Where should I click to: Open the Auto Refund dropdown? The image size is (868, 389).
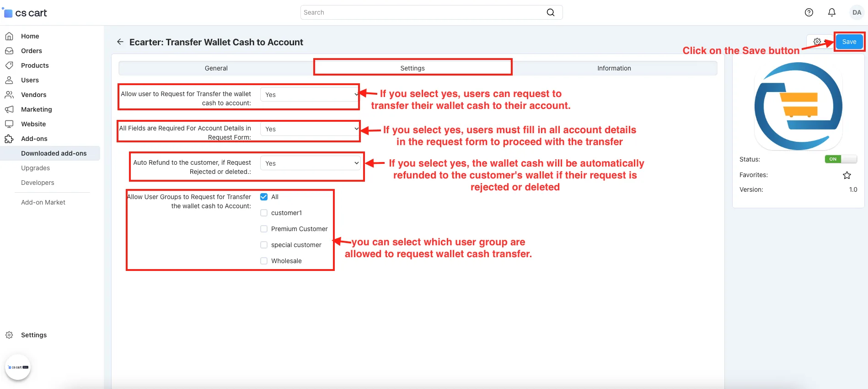pyautogui.click(x=310, y=163)
